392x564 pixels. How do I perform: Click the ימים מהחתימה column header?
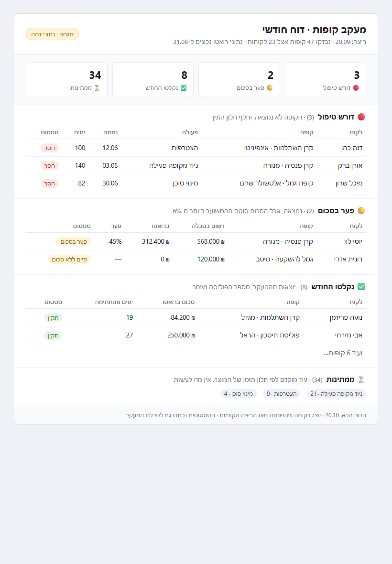click(114, 302)
